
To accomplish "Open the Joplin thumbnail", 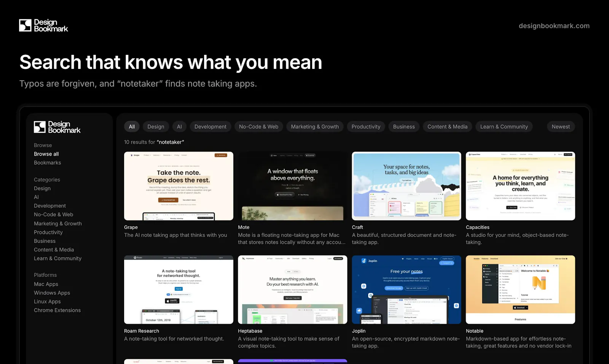I will [x=407, y=290].
